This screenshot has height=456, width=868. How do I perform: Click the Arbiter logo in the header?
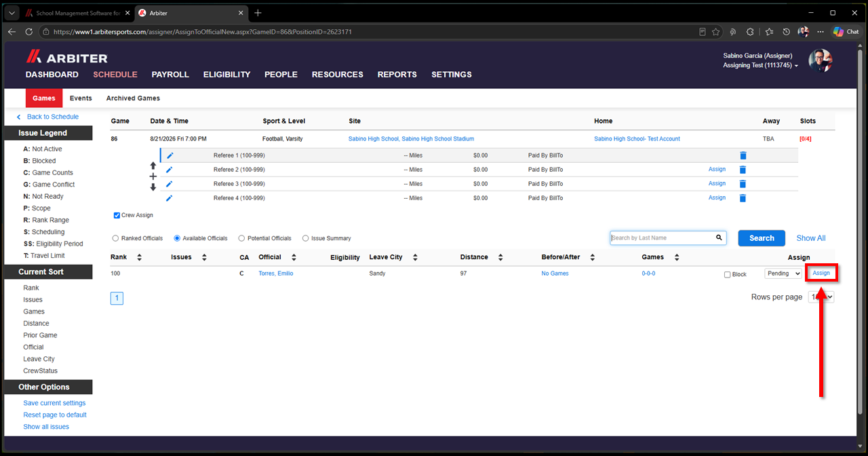point(66,58)
